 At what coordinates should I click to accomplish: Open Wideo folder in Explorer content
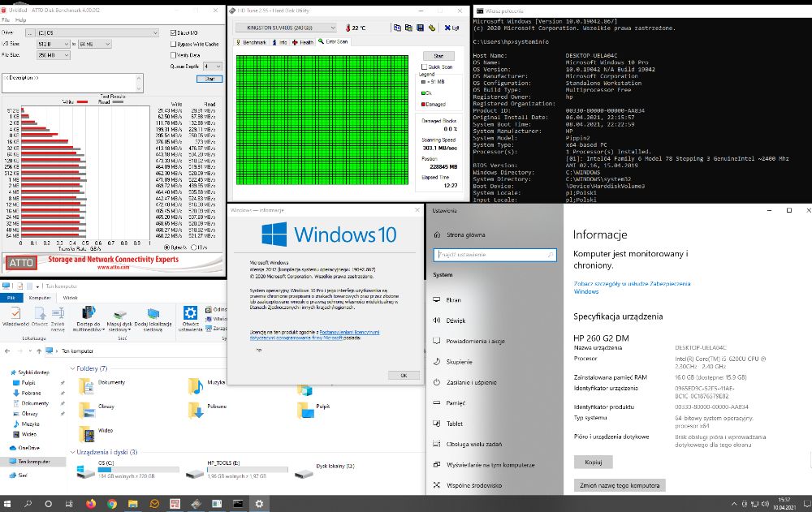[97, 433]
